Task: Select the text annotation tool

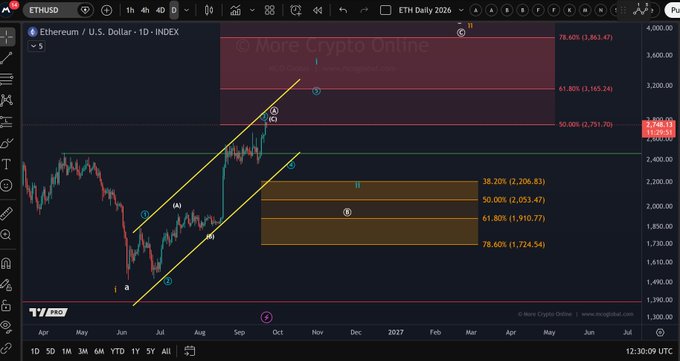Action: click(x=7, y=164)
